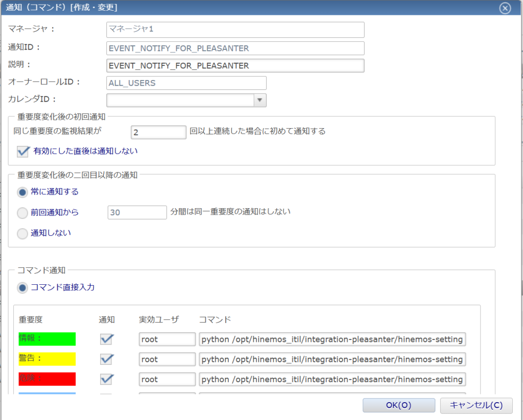
Task: Open the Calendar ID dropdown
Action: point(259,100)
